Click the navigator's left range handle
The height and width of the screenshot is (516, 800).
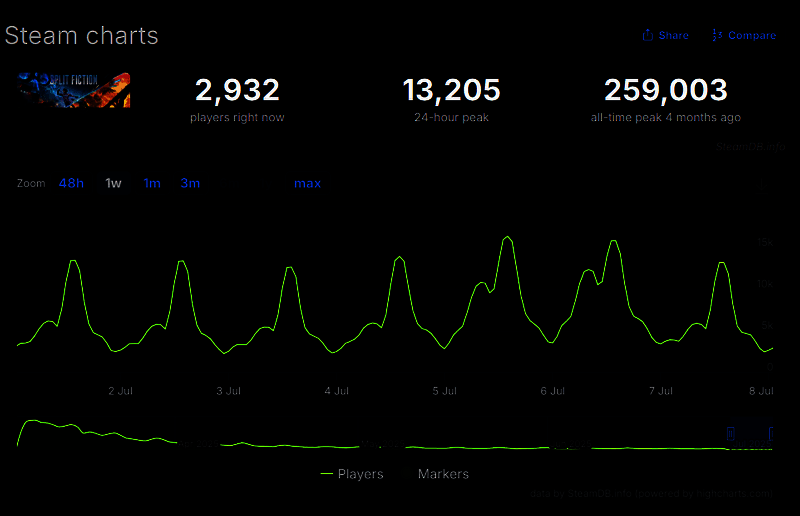pos(731,434)
